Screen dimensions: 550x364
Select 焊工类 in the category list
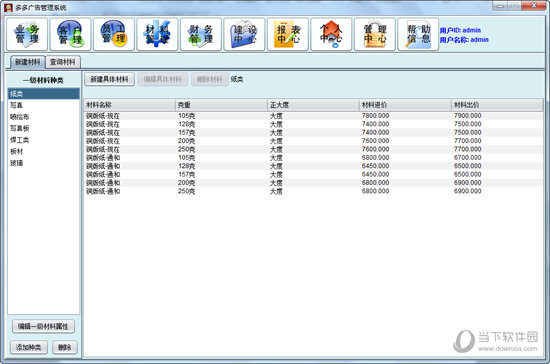coord(44,140)
